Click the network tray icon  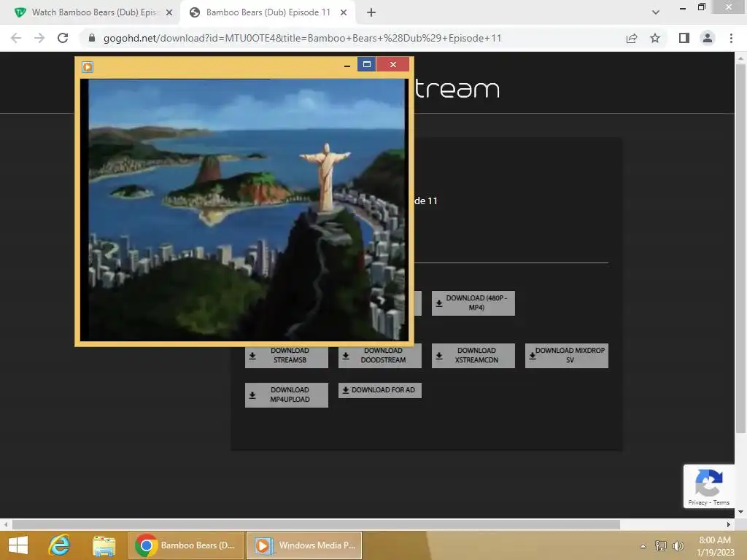click(x=660, y=545)
